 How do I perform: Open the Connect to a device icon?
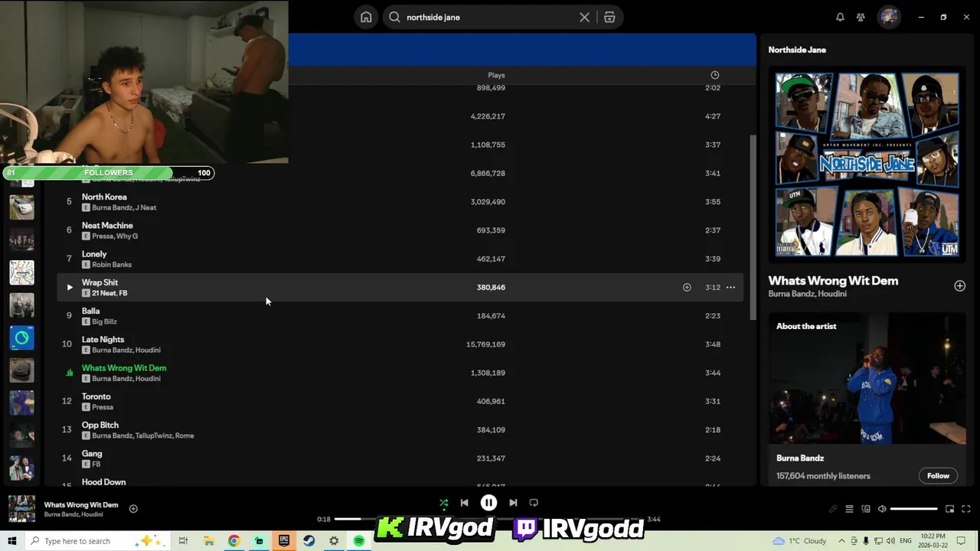866,509
